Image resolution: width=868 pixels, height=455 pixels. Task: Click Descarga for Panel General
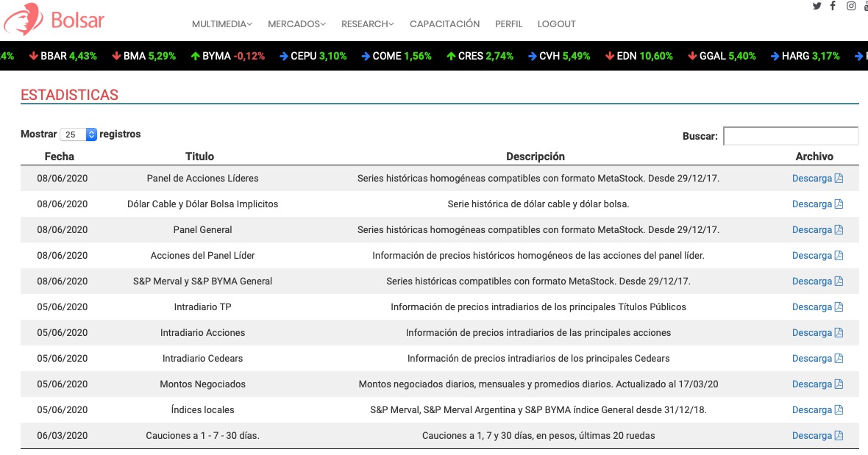pos(811,229)
